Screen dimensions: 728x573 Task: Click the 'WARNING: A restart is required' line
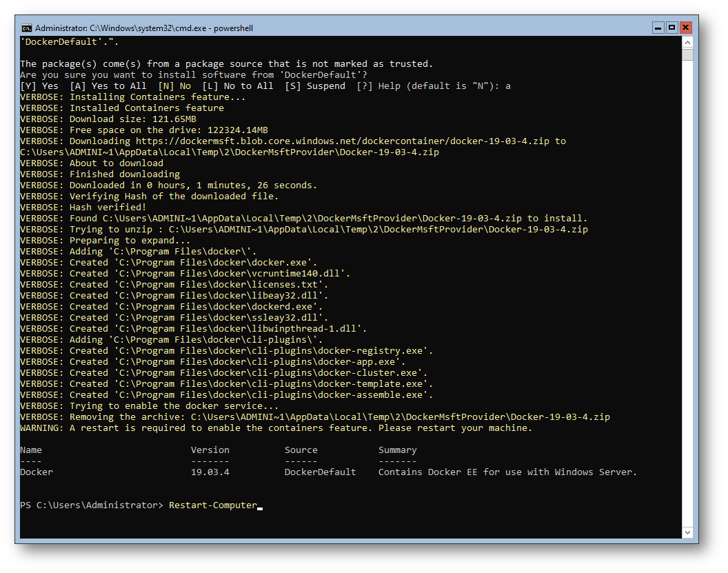pos(276,428)
